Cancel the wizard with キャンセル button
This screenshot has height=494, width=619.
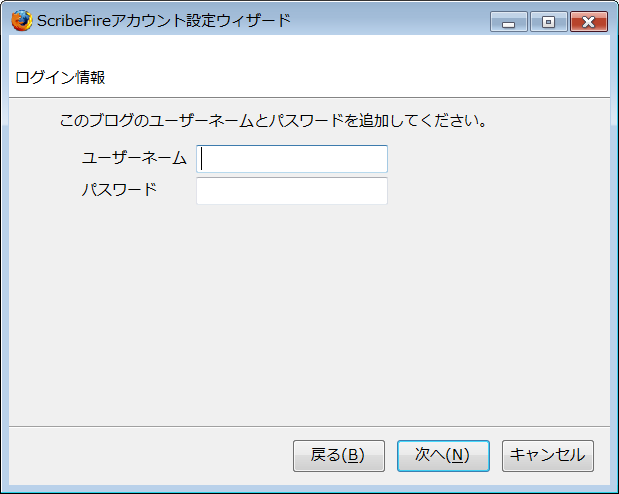pos(548,456)
